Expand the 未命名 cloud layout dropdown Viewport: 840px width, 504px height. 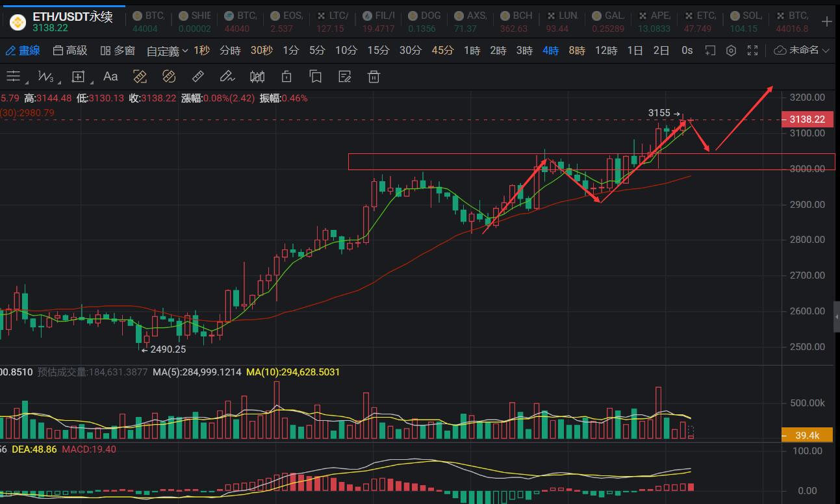[802, 51]
